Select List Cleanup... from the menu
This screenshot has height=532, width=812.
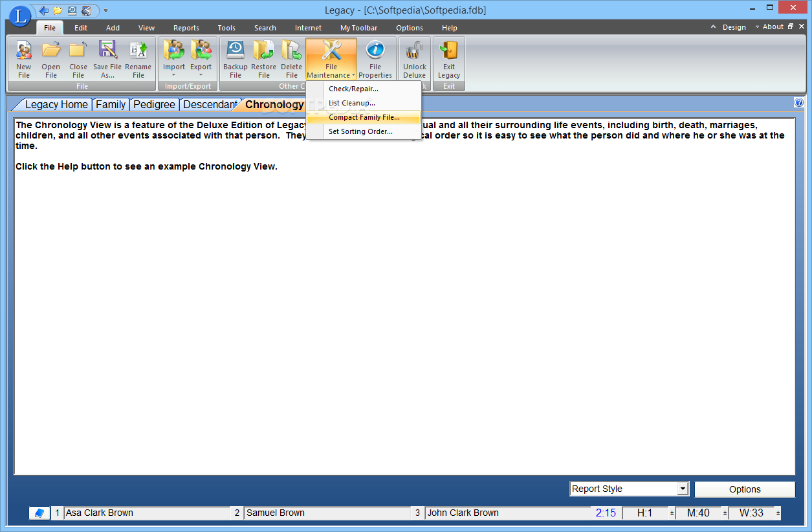(364, 103)
